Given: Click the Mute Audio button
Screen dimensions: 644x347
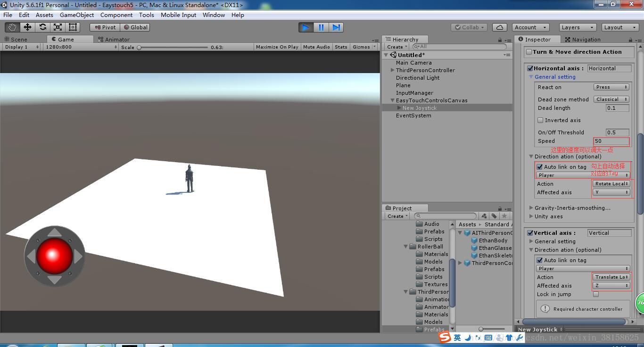Looking at the screenshot, I should (316, 47).
